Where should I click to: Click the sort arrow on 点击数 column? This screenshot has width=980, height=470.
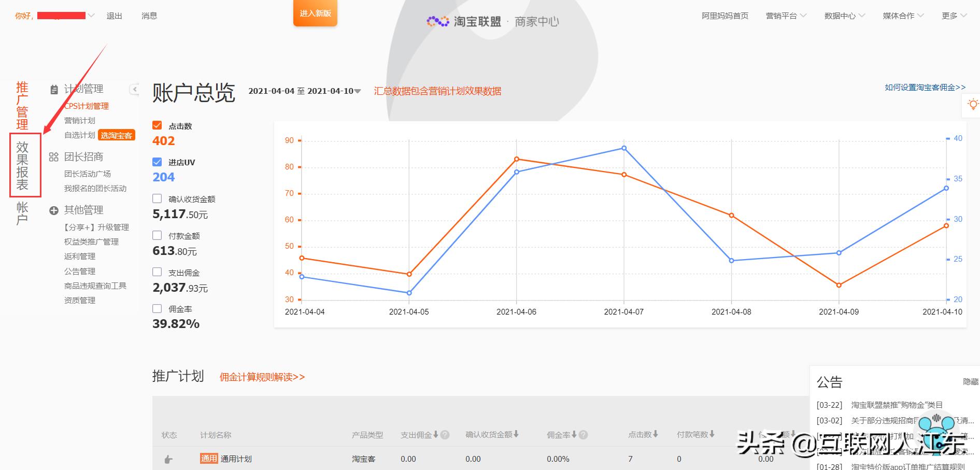point(656,435)
